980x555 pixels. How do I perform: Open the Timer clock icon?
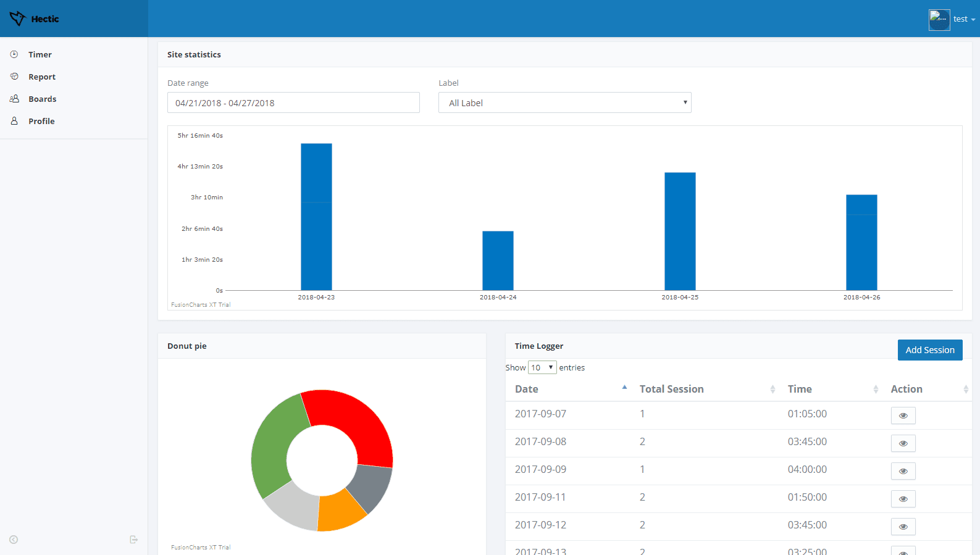point(14,54)
